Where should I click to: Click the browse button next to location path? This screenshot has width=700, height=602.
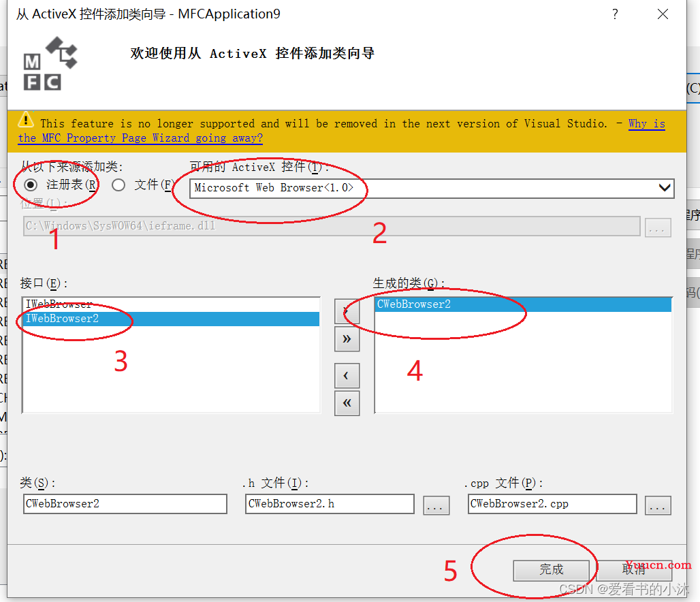coord(657,227)
